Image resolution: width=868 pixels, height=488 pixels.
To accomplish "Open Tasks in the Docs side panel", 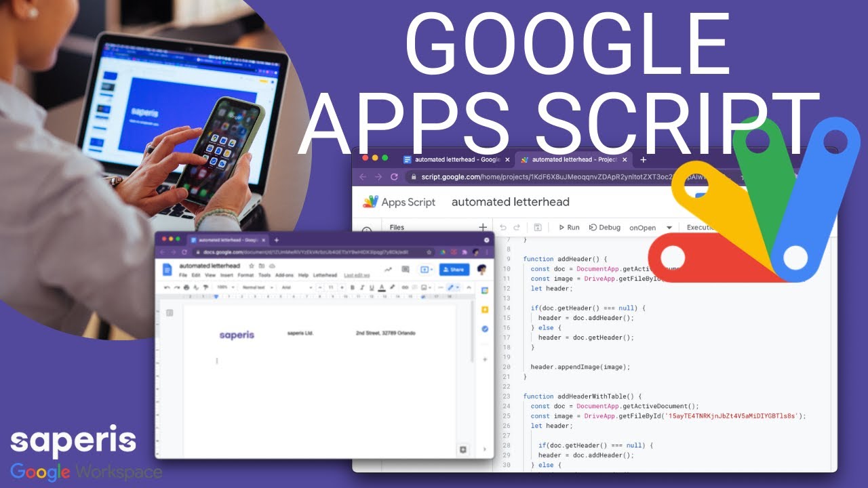I will pyautogui.click(x=485, y=329).
